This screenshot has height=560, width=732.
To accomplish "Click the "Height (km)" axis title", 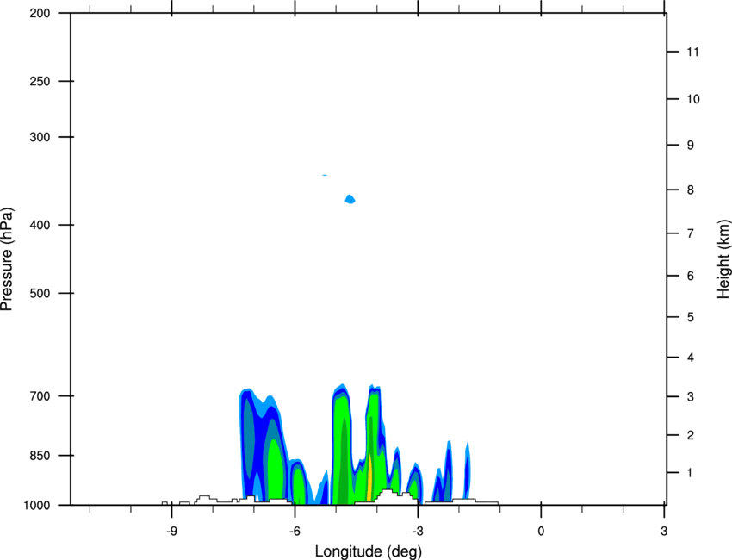I will pyautogui.click(x=723, y=258).
